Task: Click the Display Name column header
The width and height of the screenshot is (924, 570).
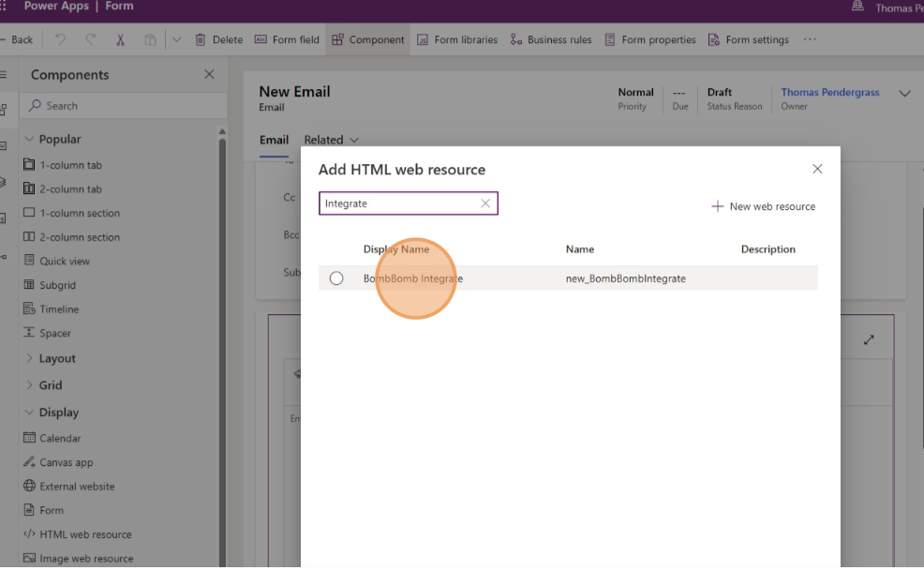Action: tap(396, 249)
